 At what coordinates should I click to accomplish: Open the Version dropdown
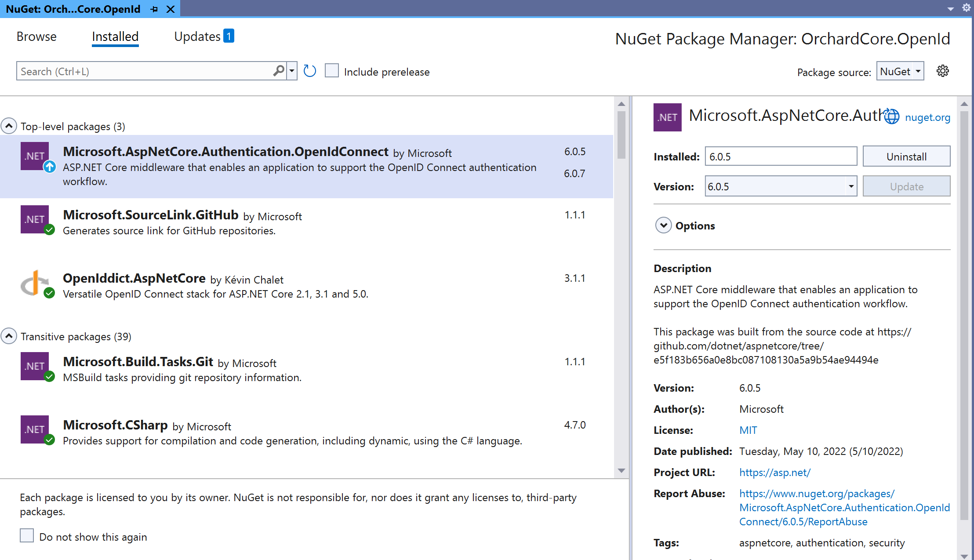click(851, 186)
